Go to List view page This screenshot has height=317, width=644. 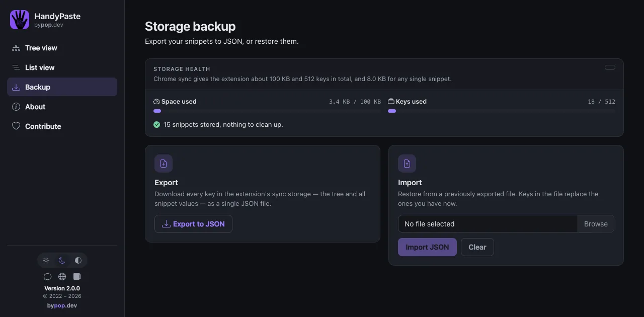click(62, 67)
